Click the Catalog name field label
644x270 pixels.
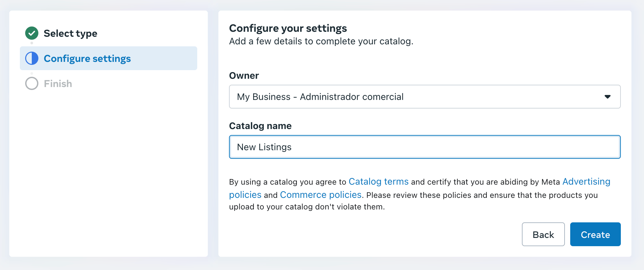[260, 126]
